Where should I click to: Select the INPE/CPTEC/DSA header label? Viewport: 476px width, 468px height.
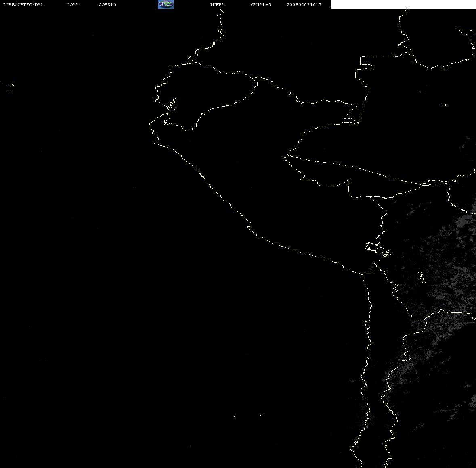point(23,4)
